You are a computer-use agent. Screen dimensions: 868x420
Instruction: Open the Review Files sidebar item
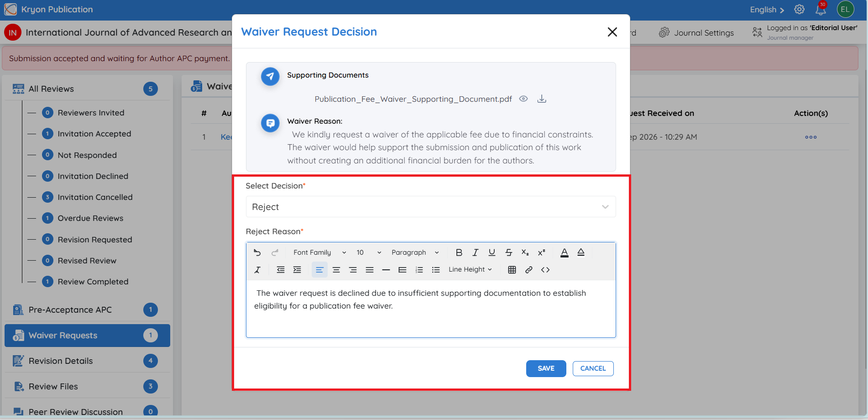[x=87, y=387]
